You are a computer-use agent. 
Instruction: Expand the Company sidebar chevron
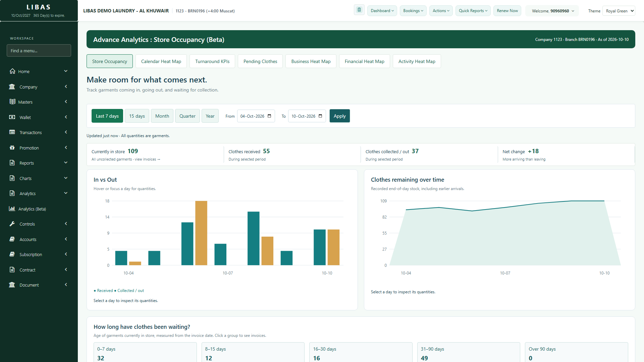(66, 86)
